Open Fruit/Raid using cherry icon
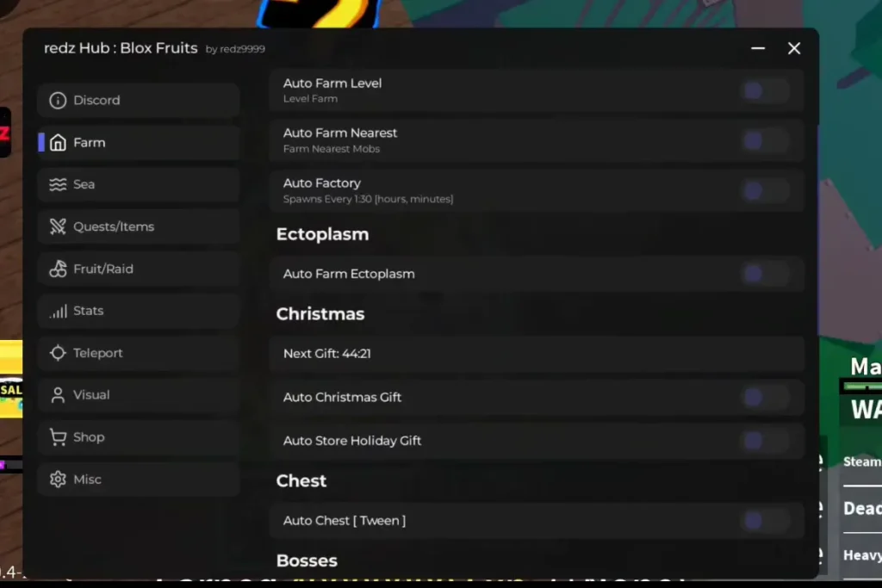This screenshot has width=882, height=588. point(58,269)
